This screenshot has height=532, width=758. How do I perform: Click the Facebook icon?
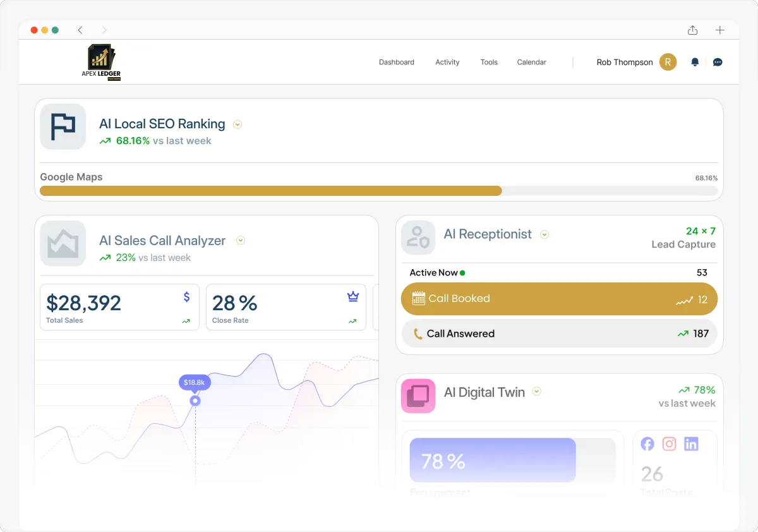[647, 444]
